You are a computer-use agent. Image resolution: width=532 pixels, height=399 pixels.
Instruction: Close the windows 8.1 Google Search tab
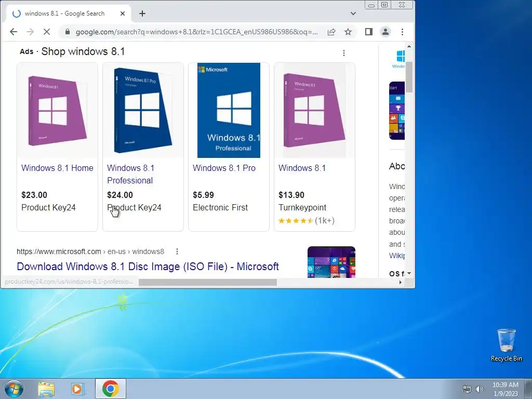pyautogui.click(x=123, y=14)
